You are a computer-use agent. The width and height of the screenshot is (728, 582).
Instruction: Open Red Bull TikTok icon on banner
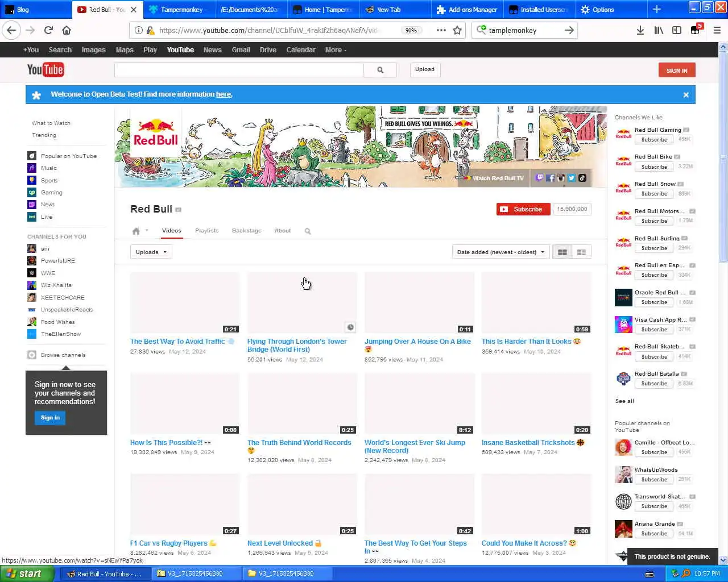[x=582, y=178]
